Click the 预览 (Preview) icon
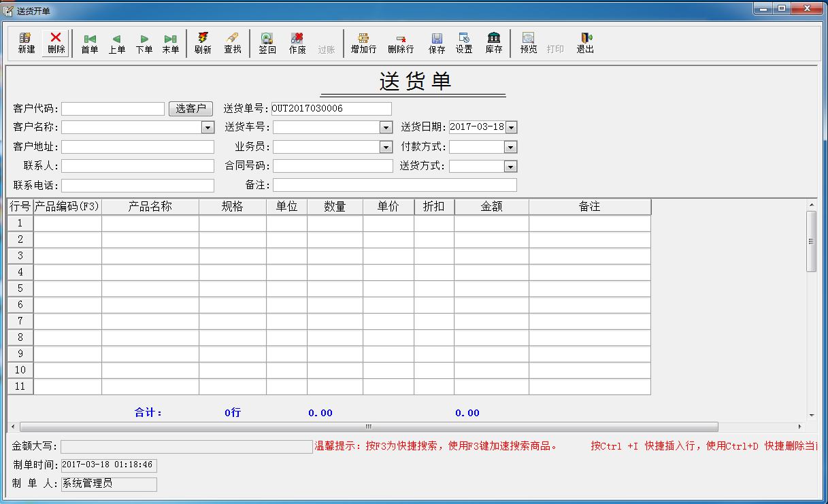828x504 pixels. pos(529,44)
